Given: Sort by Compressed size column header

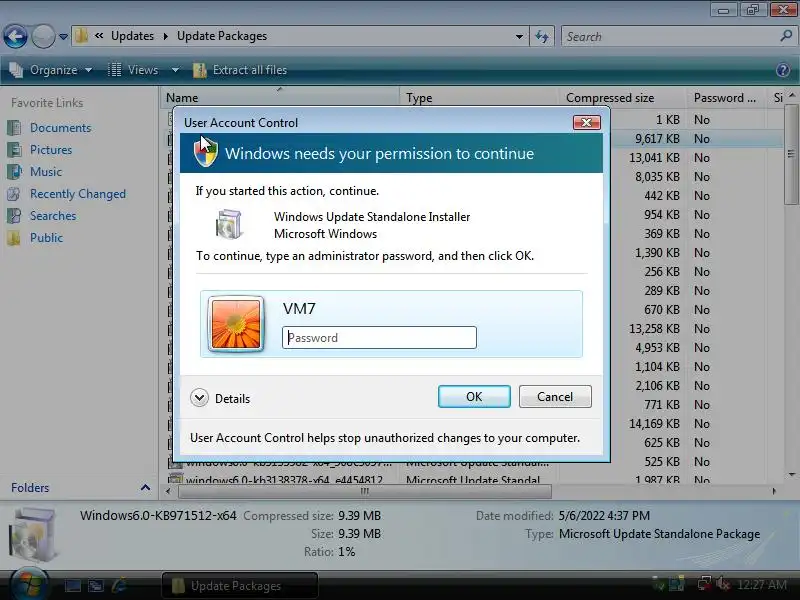Looking at the screenshot, I should (622, 97).
